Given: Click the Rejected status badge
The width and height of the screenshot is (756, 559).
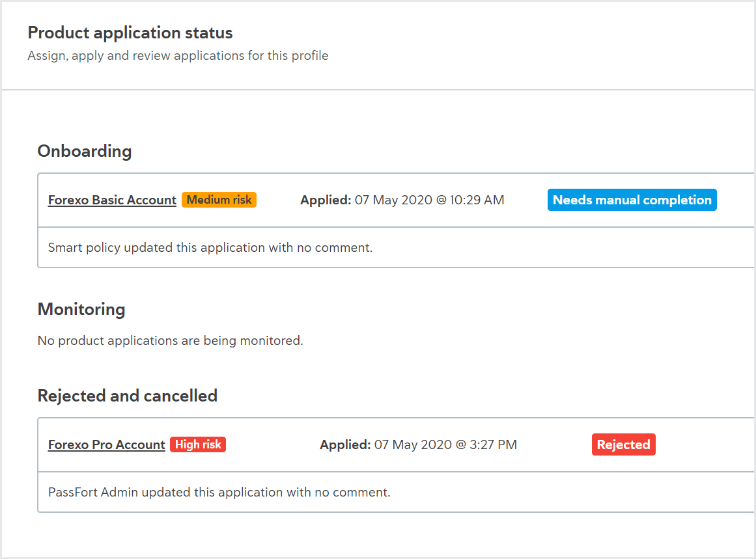Looking at the screenshot, I should (623, 444).
